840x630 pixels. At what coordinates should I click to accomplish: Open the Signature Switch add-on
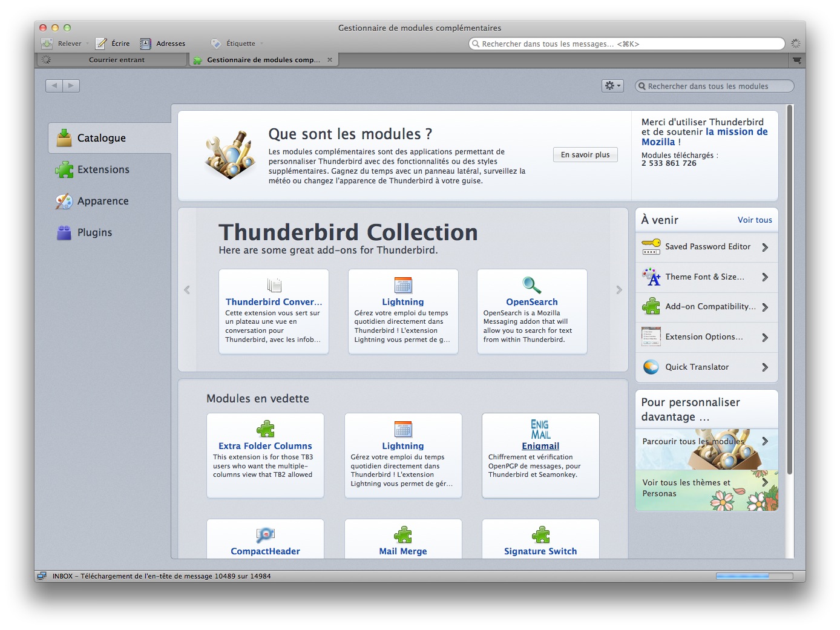pos(540,551)
